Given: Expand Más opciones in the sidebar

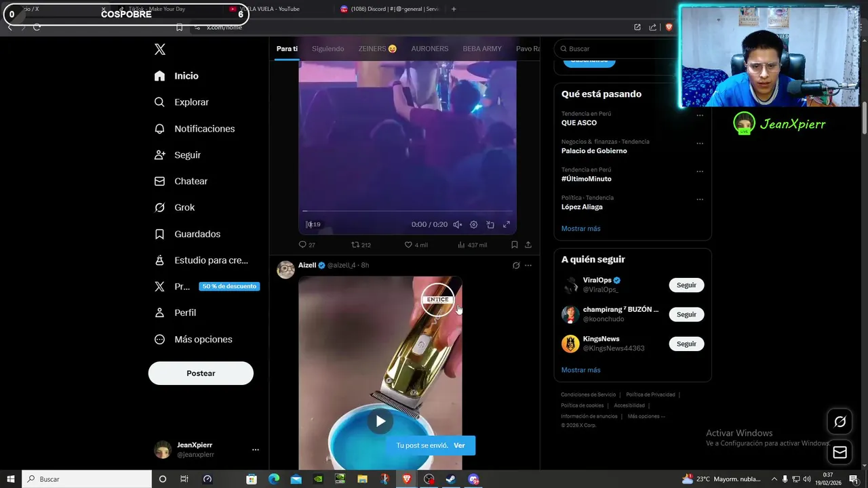Looking at the screenshot, I should click(193, 340).
